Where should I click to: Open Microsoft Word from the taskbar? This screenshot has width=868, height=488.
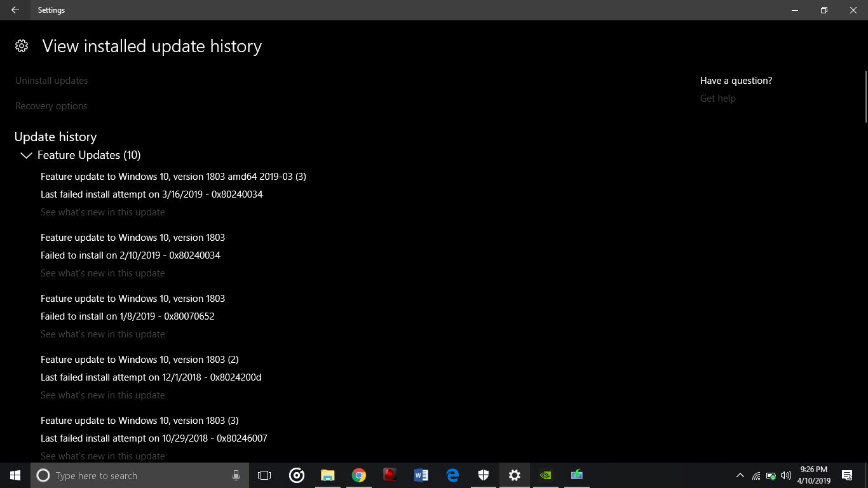(x=421, y=475)
